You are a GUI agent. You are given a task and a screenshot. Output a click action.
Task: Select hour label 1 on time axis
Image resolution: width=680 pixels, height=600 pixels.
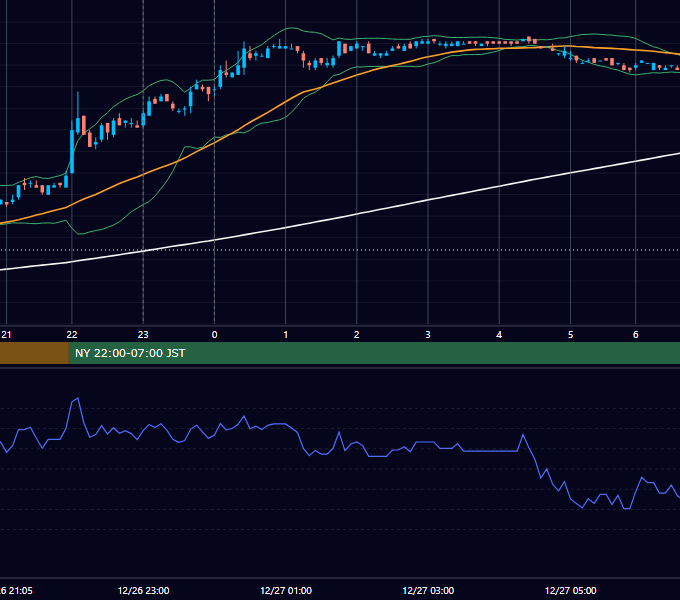point(285,335)
